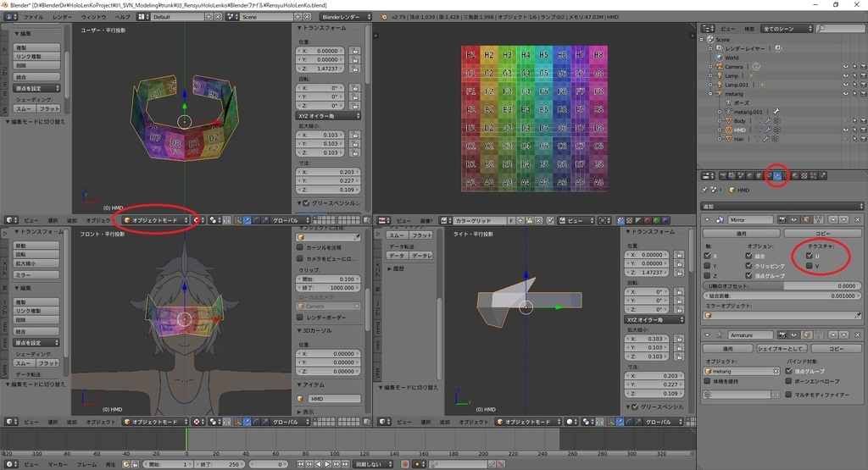Remove the Armature modifier with X button

pyautogui.click(x=858, y=335)
